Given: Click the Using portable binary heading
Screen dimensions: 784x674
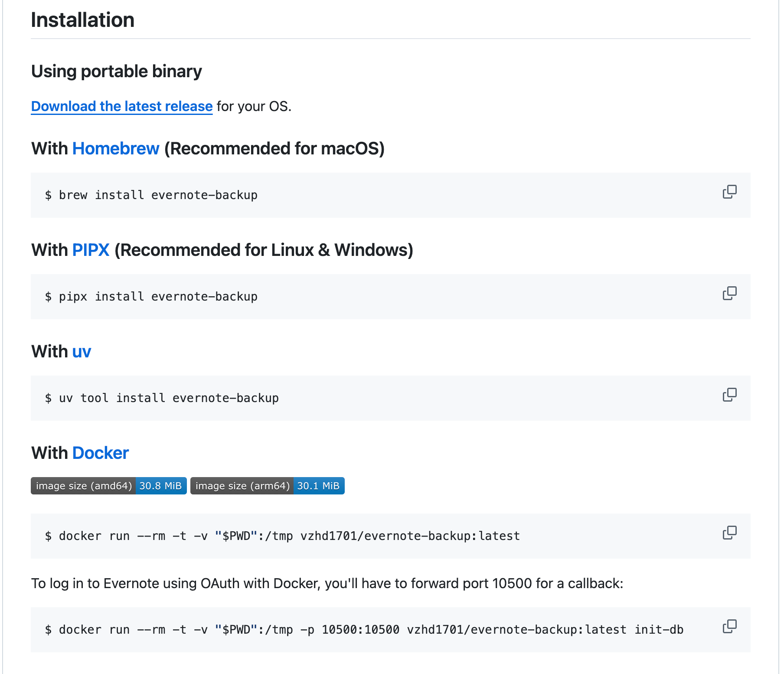Looking at the screenshot, I should [117, 72].
